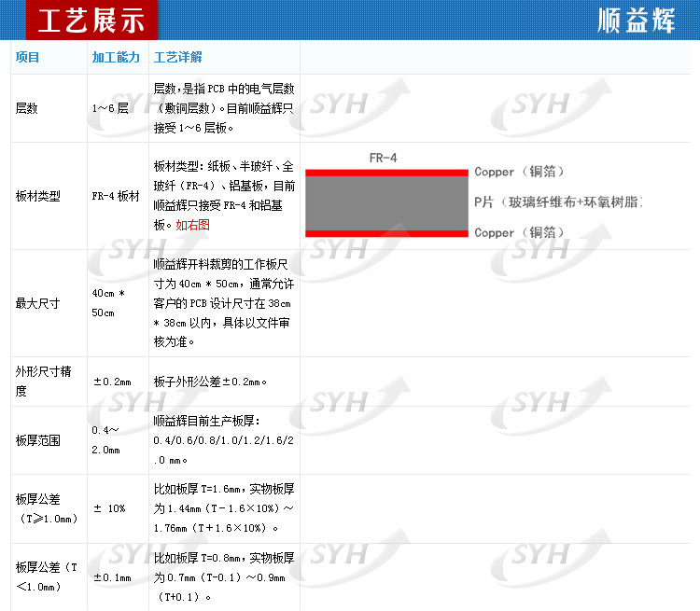
Task: Click the ± 10% capability cell
Action: tap(109, 508)
